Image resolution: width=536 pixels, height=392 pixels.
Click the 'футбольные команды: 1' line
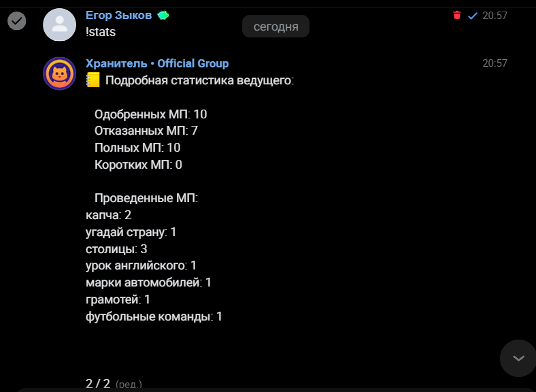[154, 316]
